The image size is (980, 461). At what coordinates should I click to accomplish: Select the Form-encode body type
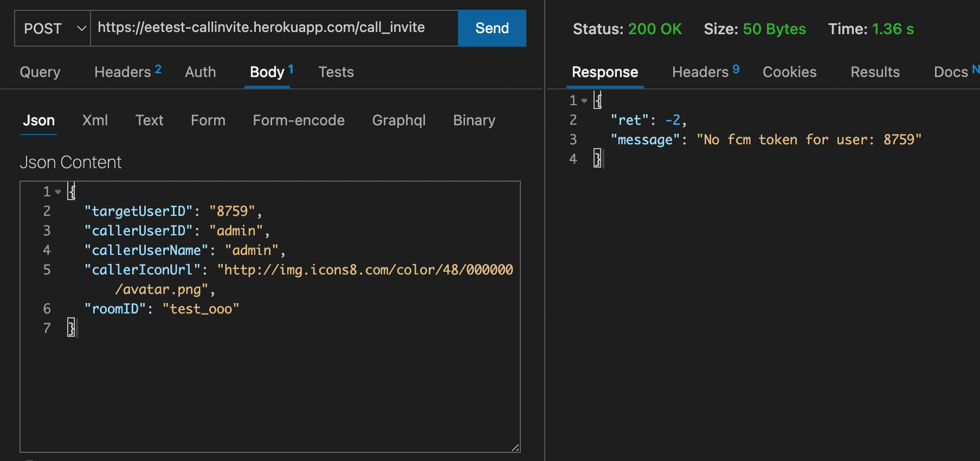point(299,120)
